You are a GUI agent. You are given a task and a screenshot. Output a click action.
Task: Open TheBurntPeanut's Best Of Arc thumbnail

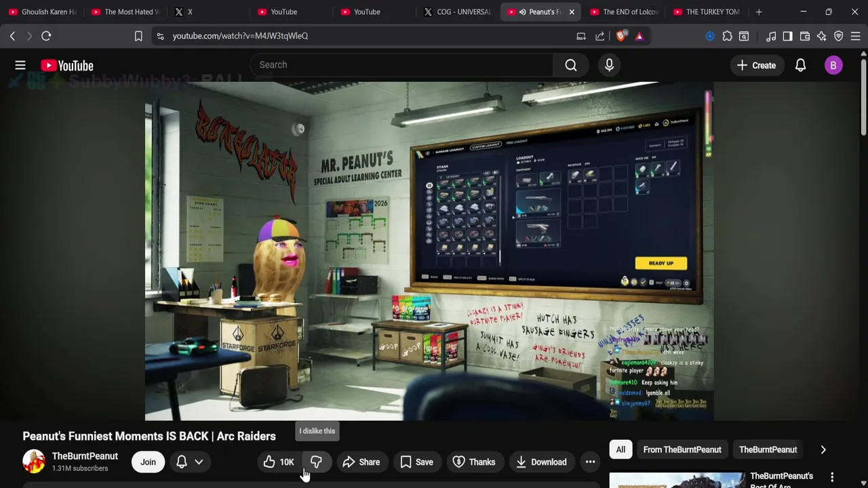677,480
